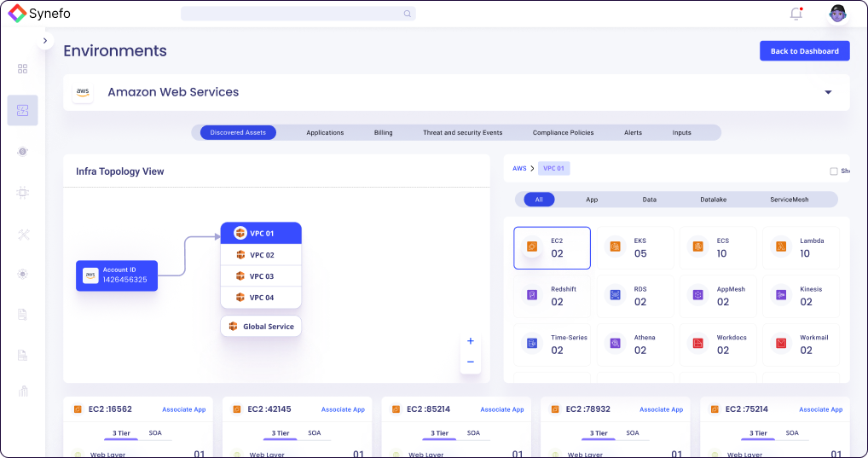Image resolution: width=868 pixels, height=458 pixels.
Task: Open the EC2 service card icon
Action: click(x=532, y=246)
